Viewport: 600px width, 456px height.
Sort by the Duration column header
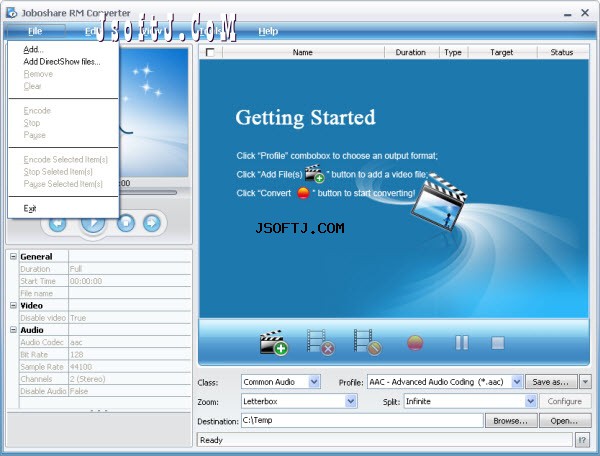click(411, 52)
